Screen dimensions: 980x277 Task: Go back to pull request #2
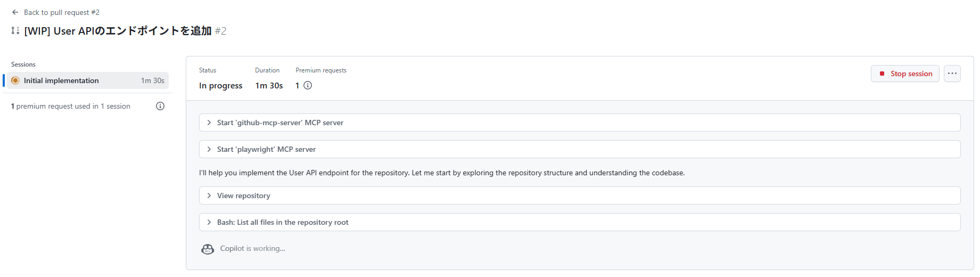click(x=61, y=12)
